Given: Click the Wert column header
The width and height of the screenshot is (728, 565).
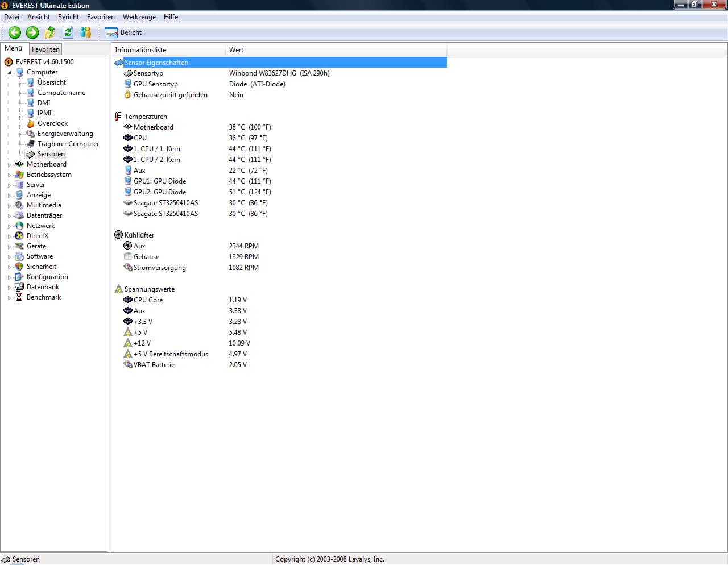Looking at the screenshot, I should tap(336, 50).
